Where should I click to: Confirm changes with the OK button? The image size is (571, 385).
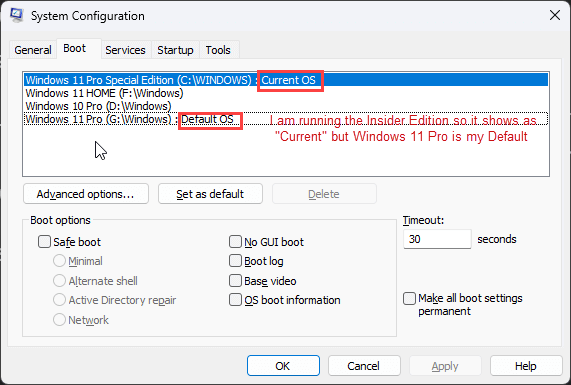(283, 366)
